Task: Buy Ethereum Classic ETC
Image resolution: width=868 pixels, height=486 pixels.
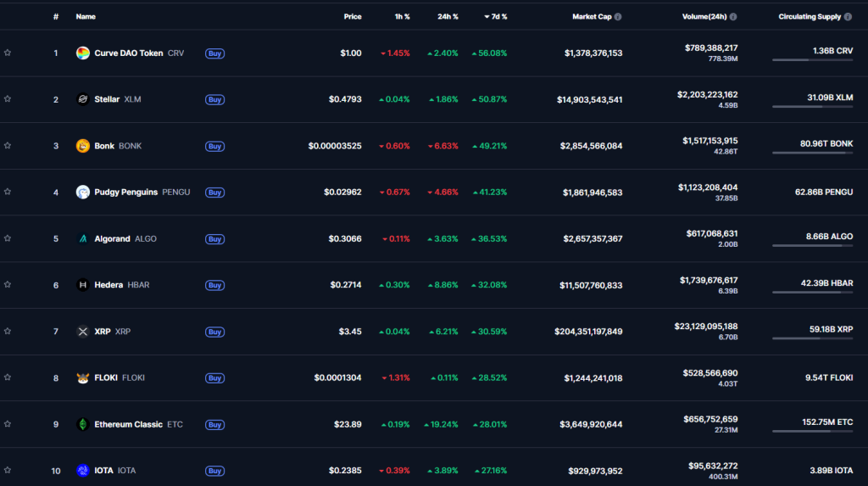Action: coord(214,424)
